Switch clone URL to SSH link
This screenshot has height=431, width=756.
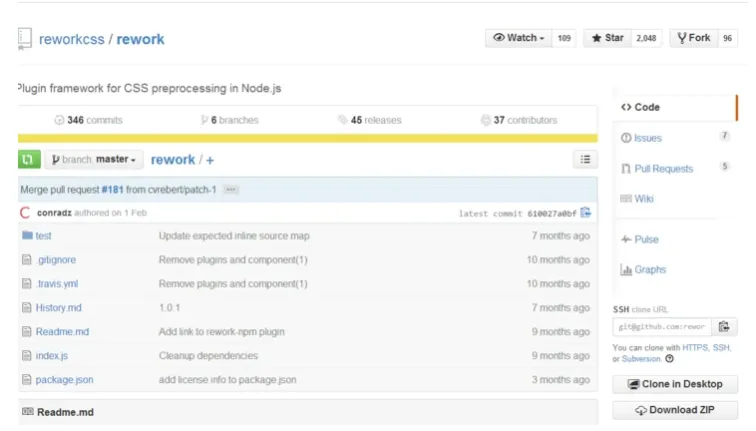point(721,348)
